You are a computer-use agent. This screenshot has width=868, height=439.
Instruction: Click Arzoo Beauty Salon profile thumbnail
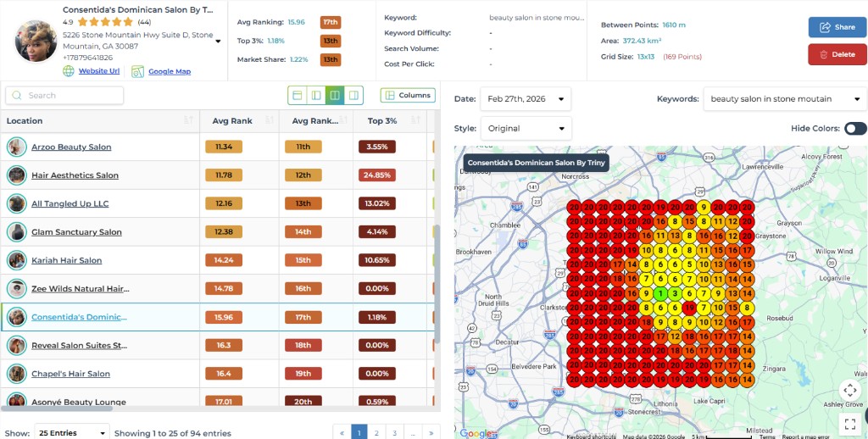[16, 147]
